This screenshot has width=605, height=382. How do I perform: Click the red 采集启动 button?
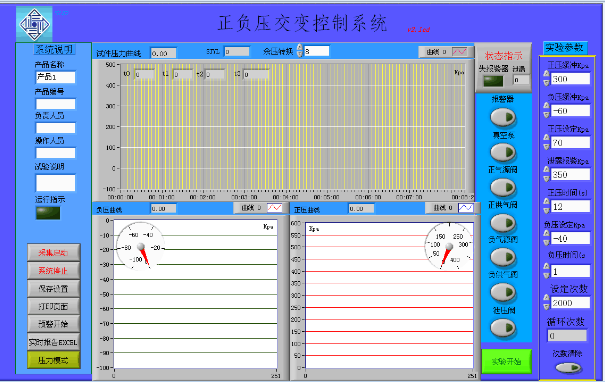coord(54,253)
